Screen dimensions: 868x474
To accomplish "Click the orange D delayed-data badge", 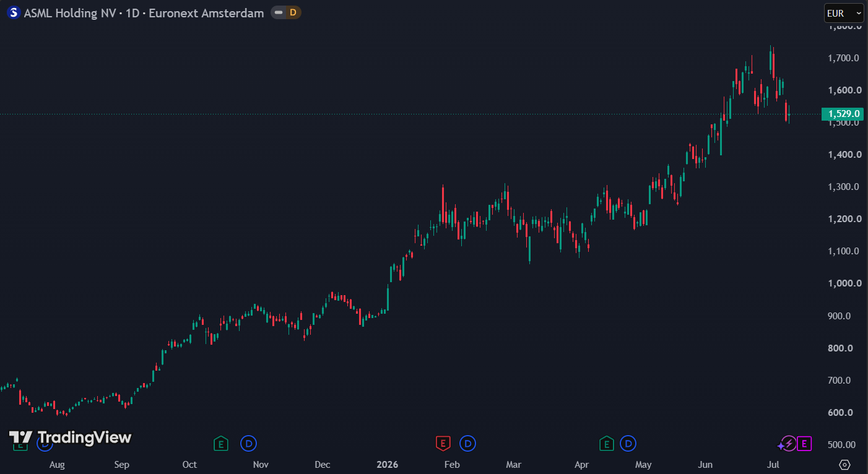I will [x=293, y=12].
